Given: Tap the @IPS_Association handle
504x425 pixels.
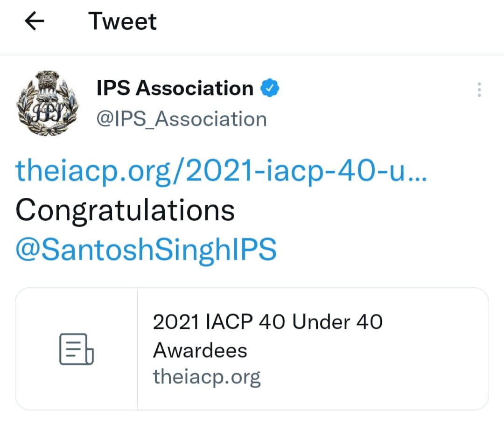Looking at the screenshot, I should pos(181,119).
